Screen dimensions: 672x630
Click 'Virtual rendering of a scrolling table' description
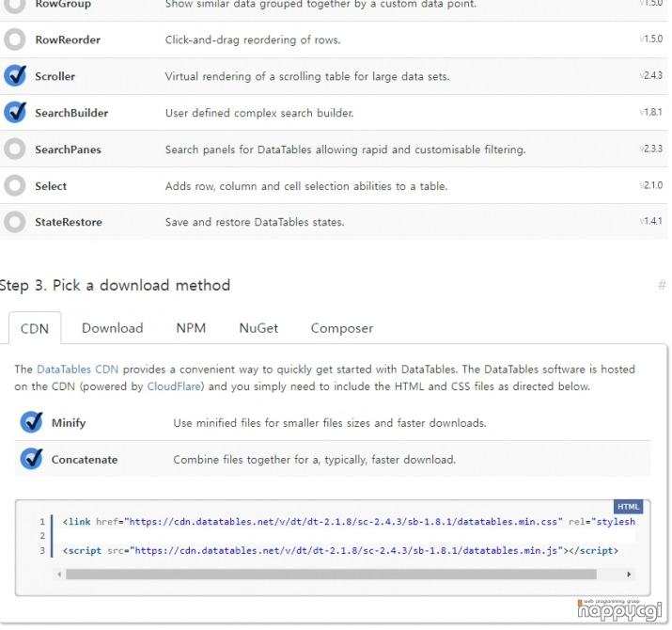coord(307,76)
